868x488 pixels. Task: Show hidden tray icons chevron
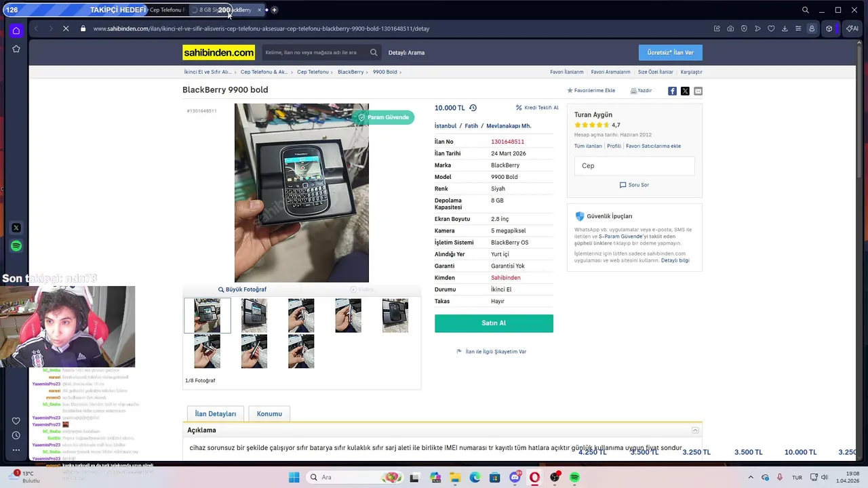pyautogui.click(x=751, y=477)
